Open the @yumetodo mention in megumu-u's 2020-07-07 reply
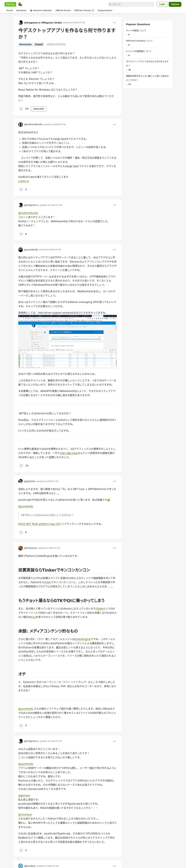The height and width of the screenshot is (868, 186). (x=26, y=764)
